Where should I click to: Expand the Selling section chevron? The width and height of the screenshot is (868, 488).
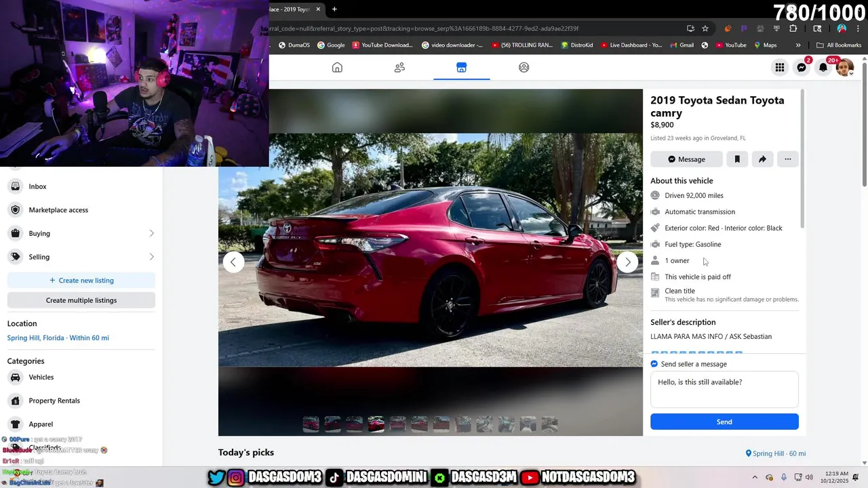coord(151,257)
